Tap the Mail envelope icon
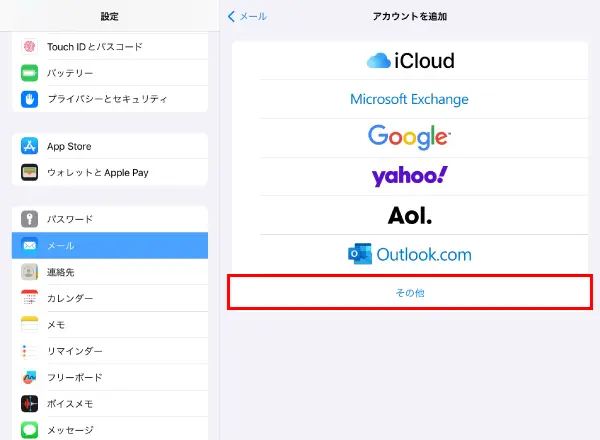 pyautogui.click(x=29, y=245)
